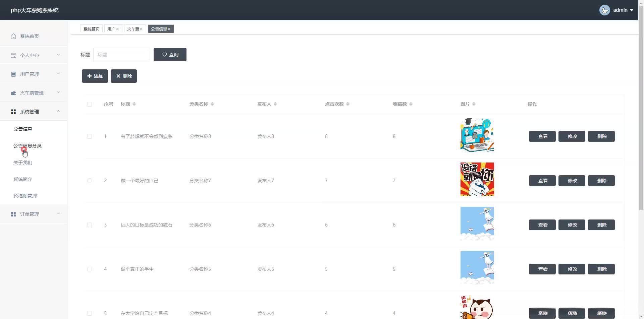Close the 用户 tab

[x=117, y=29]
